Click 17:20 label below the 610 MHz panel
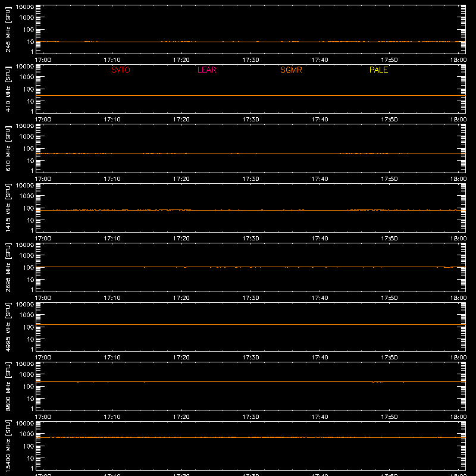 coord(181,179)
